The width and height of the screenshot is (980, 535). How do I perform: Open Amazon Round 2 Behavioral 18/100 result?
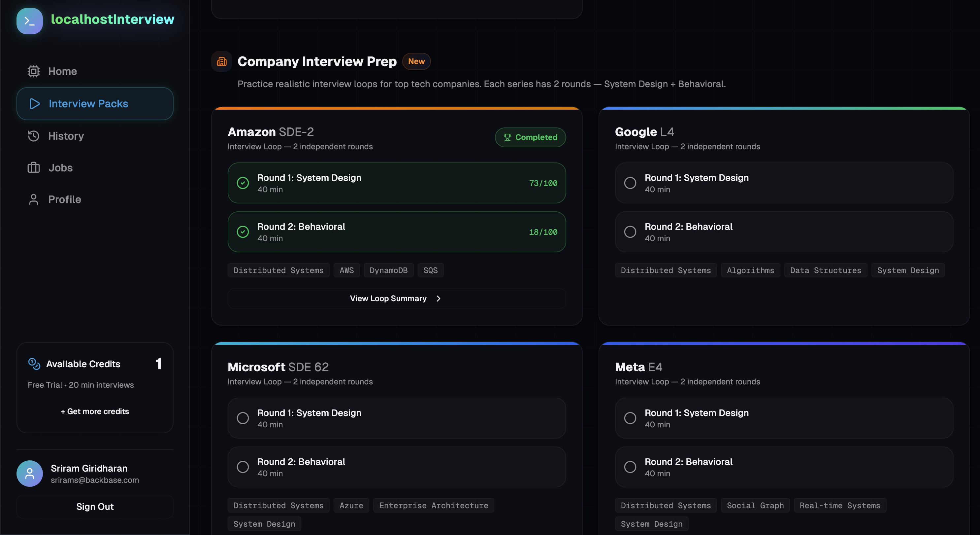tap(396, 232)
